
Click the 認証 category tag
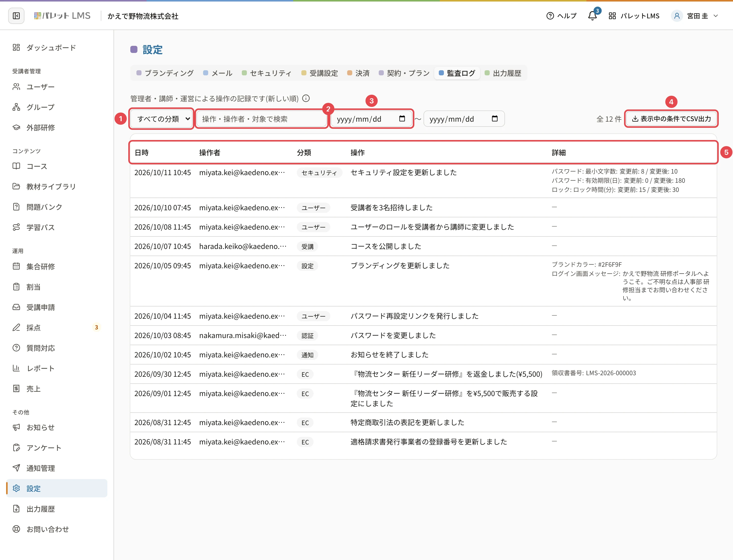[x=307, y=336]
